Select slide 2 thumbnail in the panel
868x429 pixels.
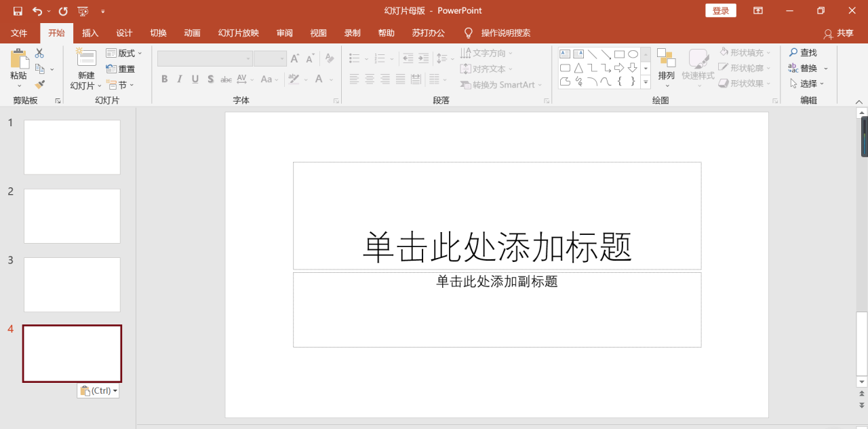coord(72,216)
